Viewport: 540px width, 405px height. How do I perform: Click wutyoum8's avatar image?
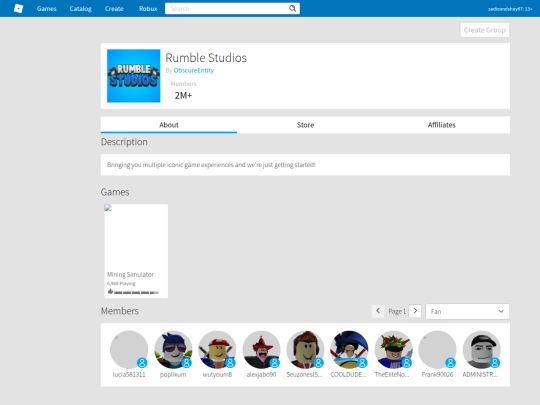tap(217, 350)
